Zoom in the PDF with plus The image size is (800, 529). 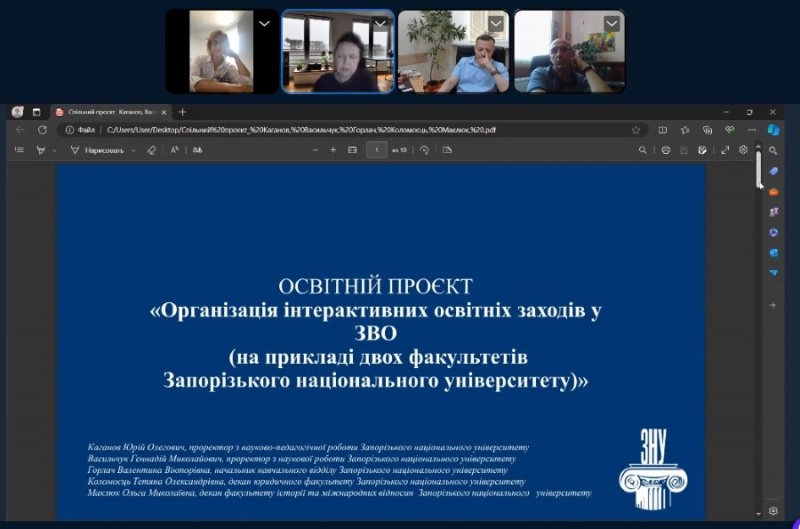333,150
